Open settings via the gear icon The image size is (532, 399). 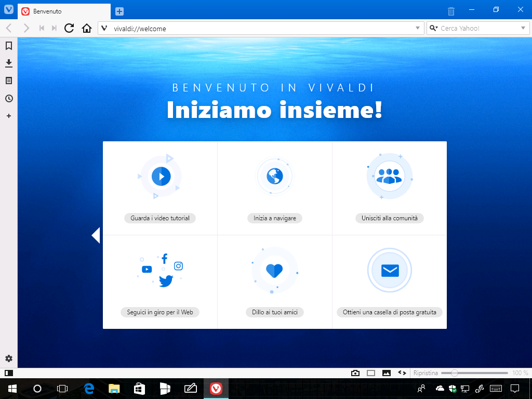(9, 358)
